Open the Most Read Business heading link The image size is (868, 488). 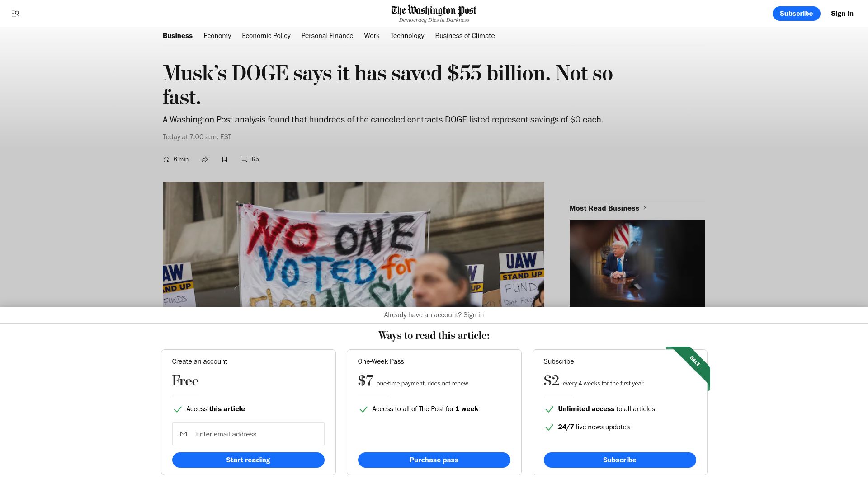coord(604,208)
